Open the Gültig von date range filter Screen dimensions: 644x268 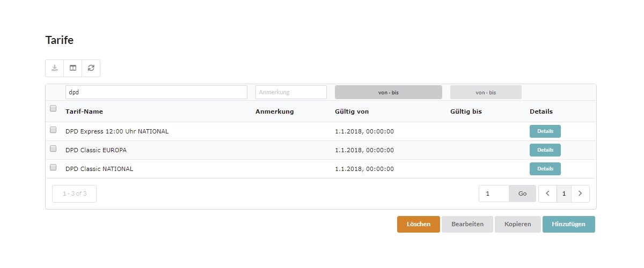pos(388,92)
